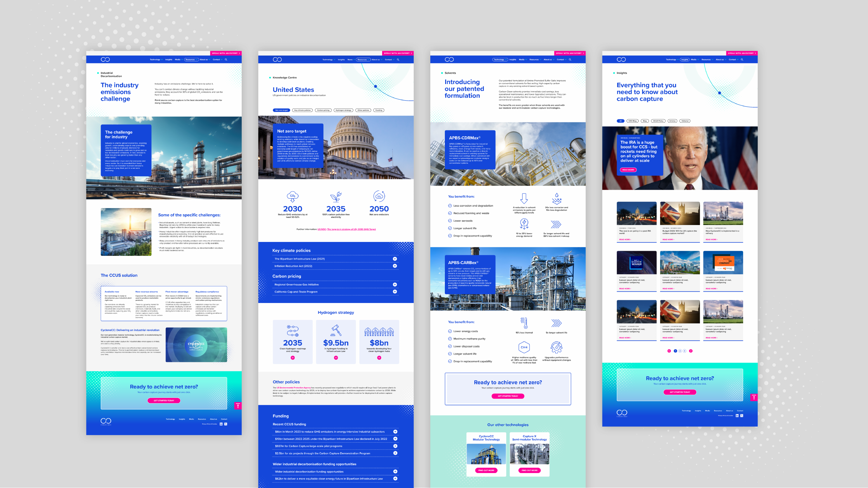Click Read More on the IRA featured article
This screenshot has height=488, width=868.
click(x=628, y=170)
